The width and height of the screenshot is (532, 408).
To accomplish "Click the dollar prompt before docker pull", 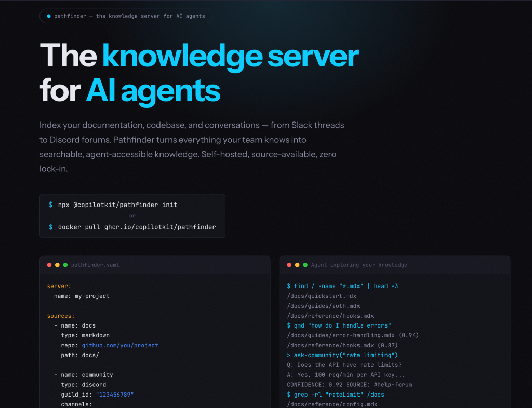I will click(x=50, y=227).
